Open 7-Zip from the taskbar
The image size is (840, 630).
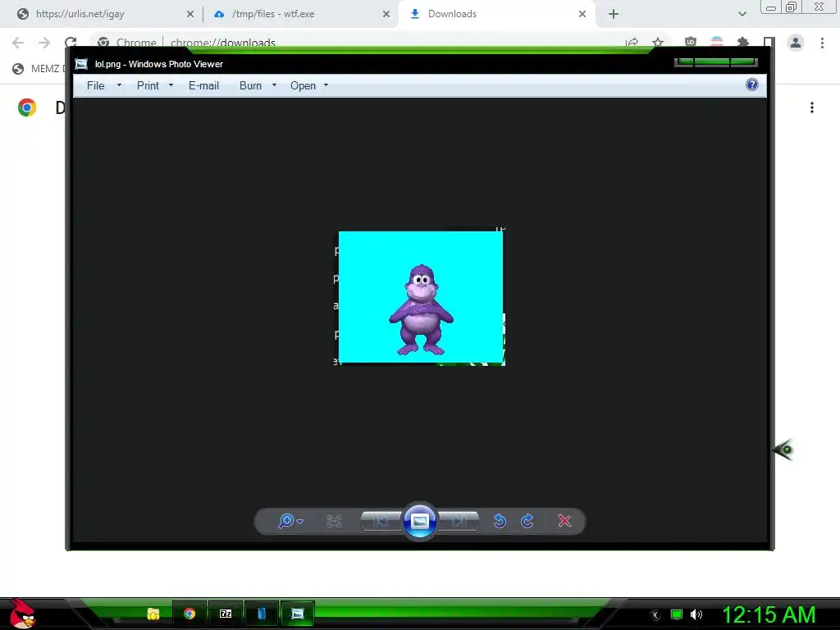click(226, 614)
